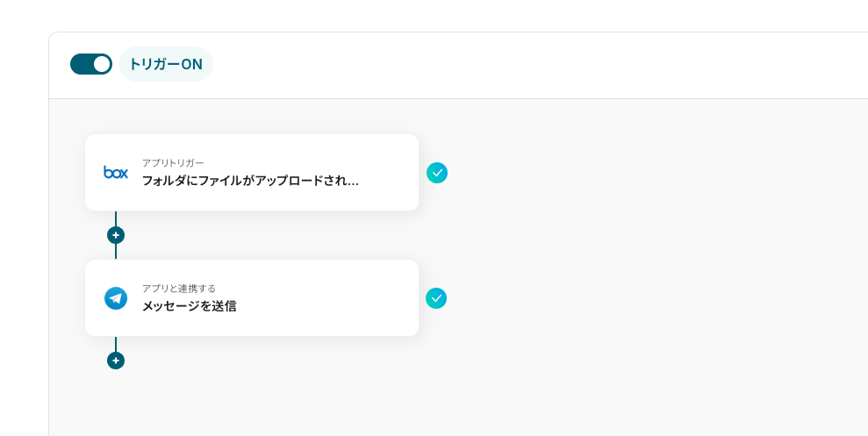
Task: Add step between Box and Telegram
Action: tap(116, 235)
